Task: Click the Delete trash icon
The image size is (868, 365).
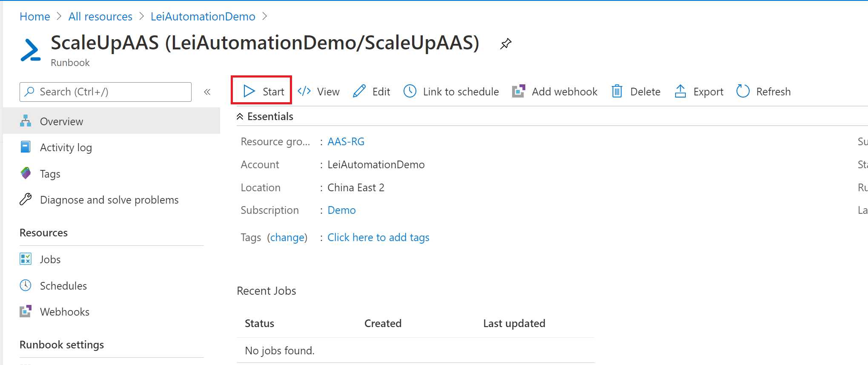Action: click(x=617, y=91)
